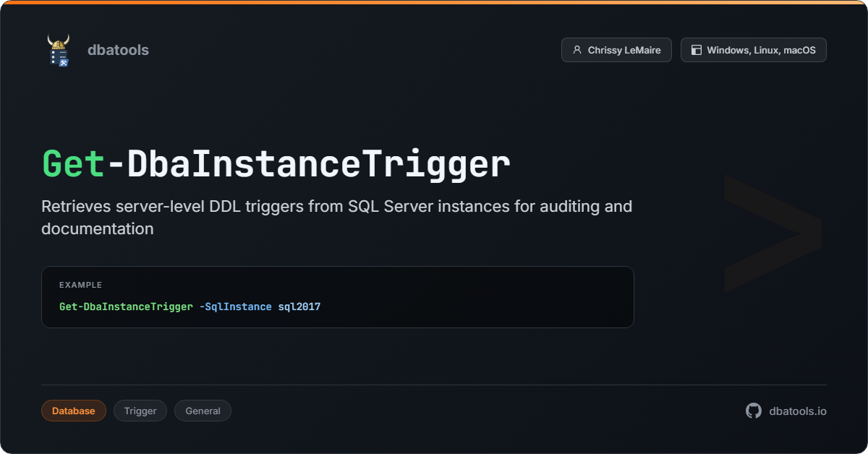This screenshot has width=868, height=454.
Task: Click the layout icon beside Windows, Linux, macOS
Action: pos(697,50)
